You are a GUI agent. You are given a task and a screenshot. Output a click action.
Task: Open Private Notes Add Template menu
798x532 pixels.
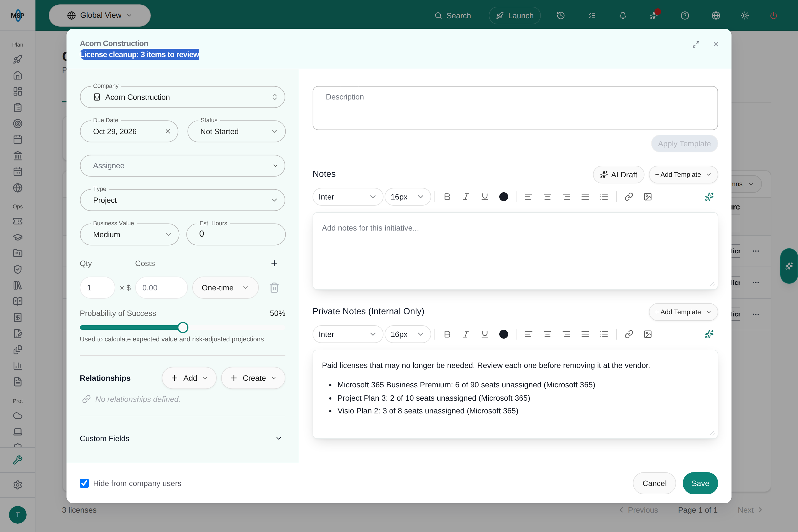coord(683,312)
